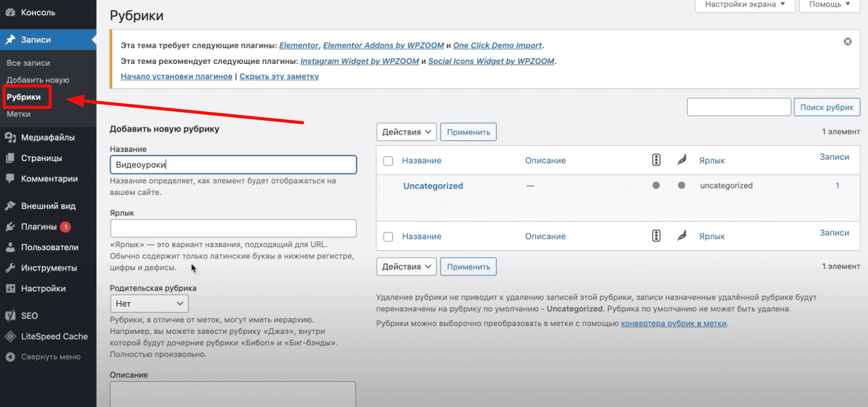Viewport: 868px width, 407px height.
Task: Click the bottom Применить button
Action: coord(468,266)
